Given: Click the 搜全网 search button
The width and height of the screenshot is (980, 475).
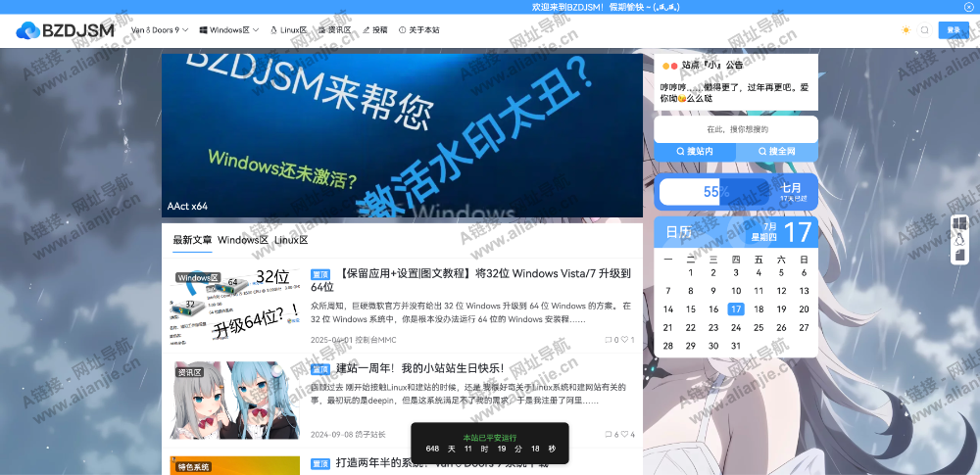Looking at the screenshot, I should pyautogui.click(x=777, y=151).
